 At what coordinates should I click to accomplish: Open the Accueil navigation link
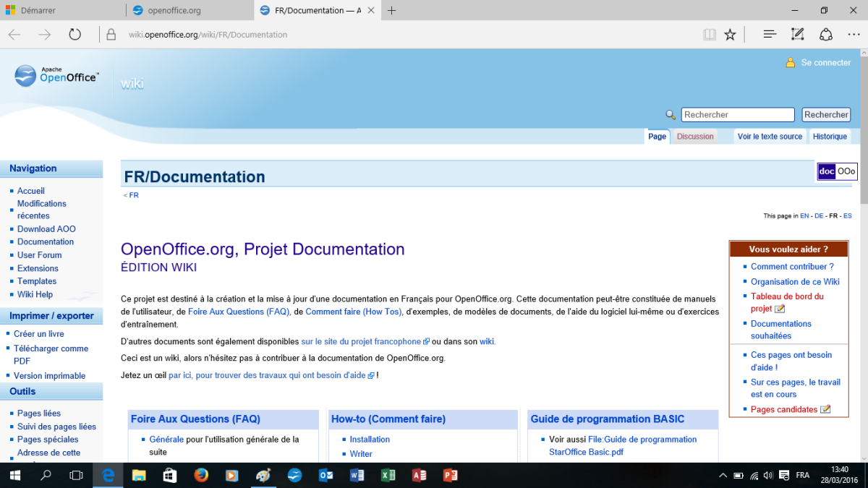pyautogui.click(x=31, y=191)
